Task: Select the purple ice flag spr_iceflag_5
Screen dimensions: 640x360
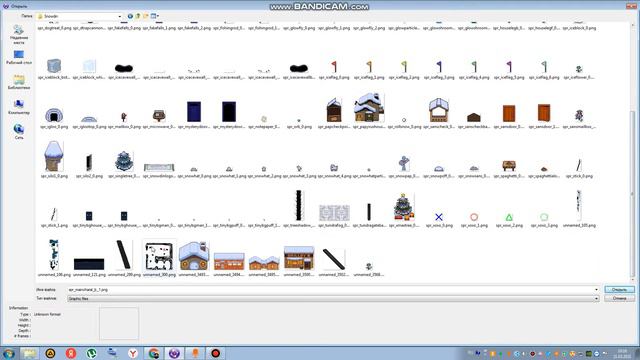Action: [x=509, y=67]
